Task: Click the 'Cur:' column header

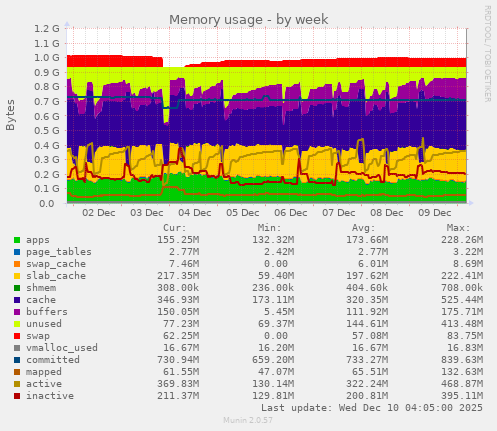Action: [x=175, y=228]
